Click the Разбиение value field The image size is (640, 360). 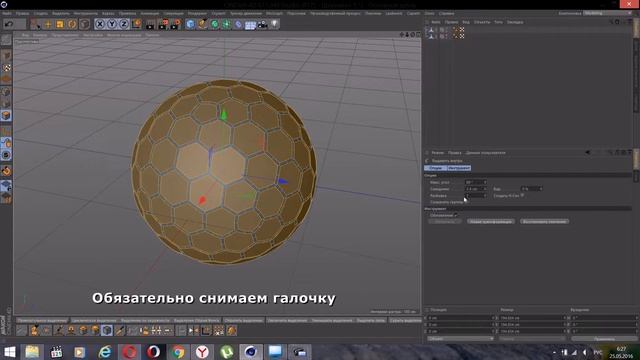coord(476,196)
